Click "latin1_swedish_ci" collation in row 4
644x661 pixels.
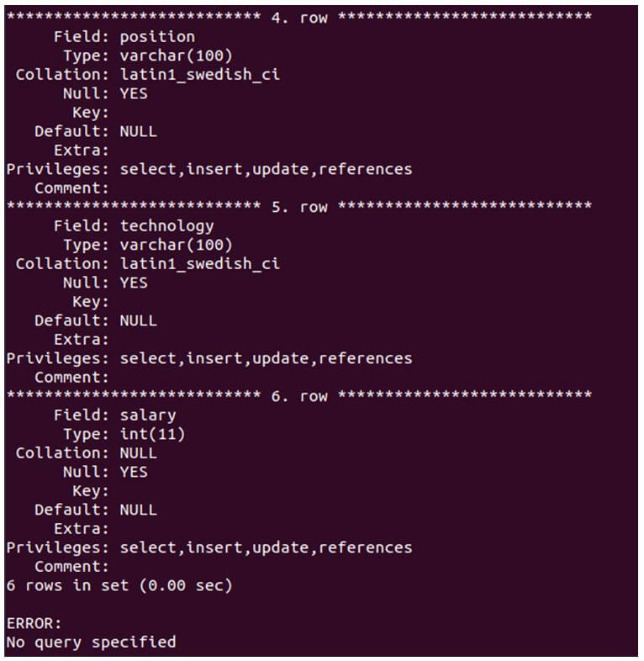199,74
